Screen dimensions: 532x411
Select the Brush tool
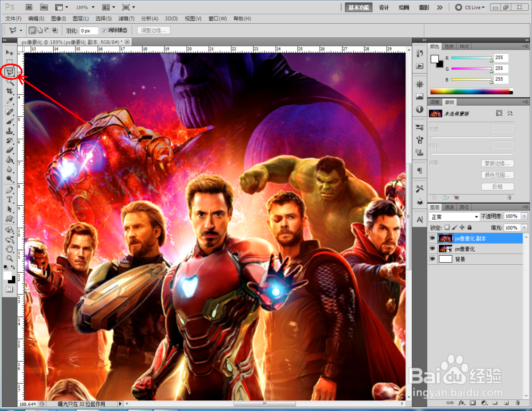(10, 121)
